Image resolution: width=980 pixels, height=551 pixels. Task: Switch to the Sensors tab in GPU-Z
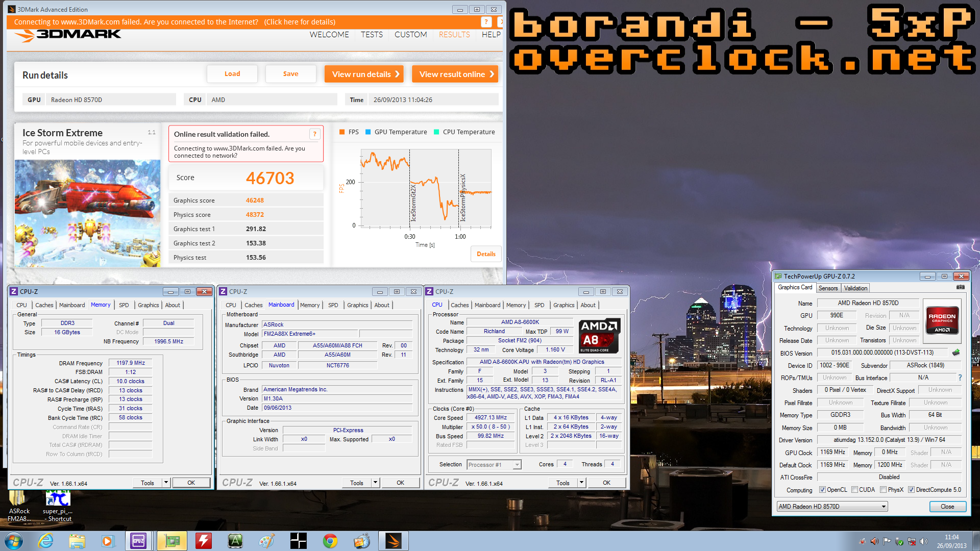coord(828,288)
